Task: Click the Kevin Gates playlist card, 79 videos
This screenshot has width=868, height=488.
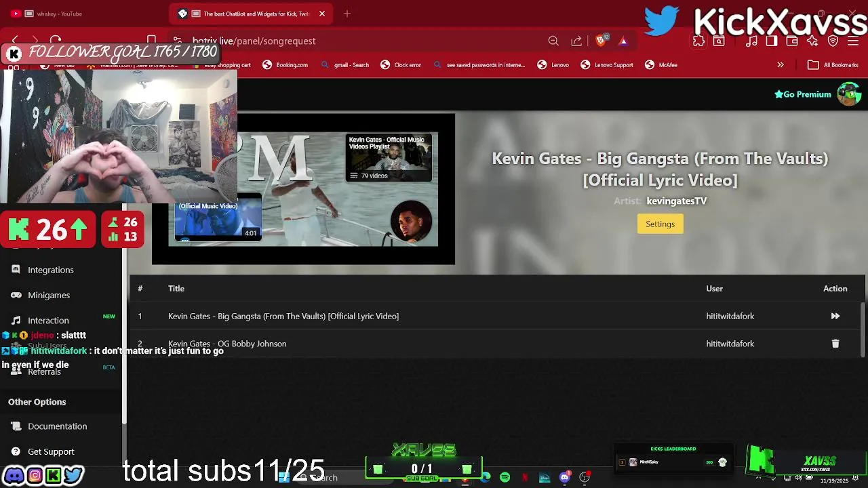Action: click(x=388, y=157)
